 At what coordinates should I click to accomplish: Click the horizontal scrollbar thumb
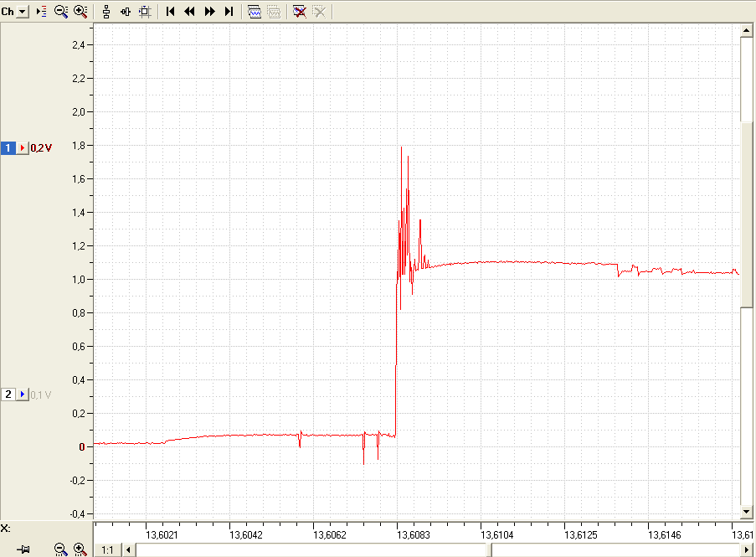[312, 550]
